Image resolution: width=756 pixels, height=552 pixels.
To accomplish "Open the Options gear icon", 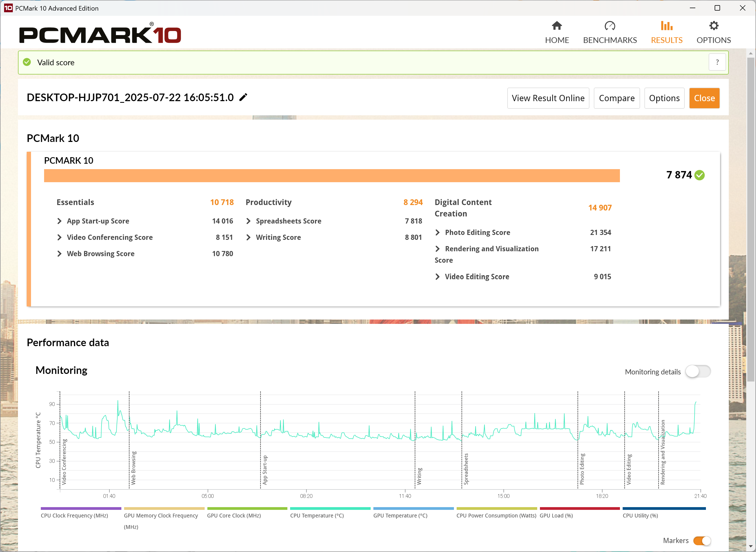I will 714,26.
